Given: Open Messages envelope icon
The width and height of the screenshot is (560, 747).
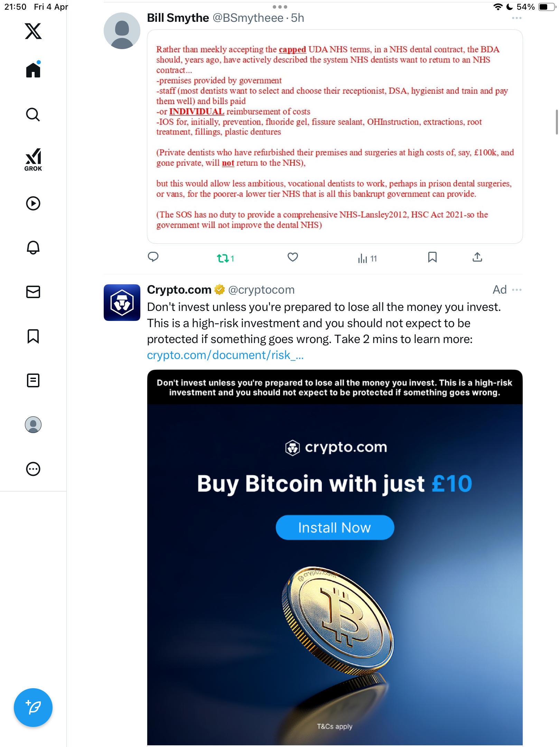Looking at the screenshot, I should pyautogui.click(x=33, y=292).
